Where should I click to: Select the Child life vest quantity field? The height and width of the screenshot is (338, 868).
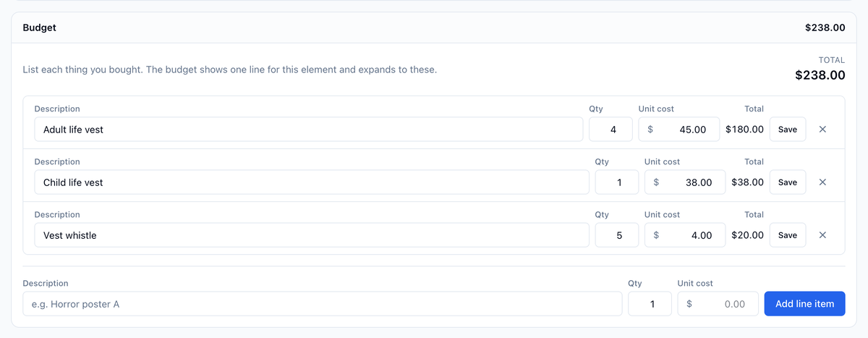(616, 182)
